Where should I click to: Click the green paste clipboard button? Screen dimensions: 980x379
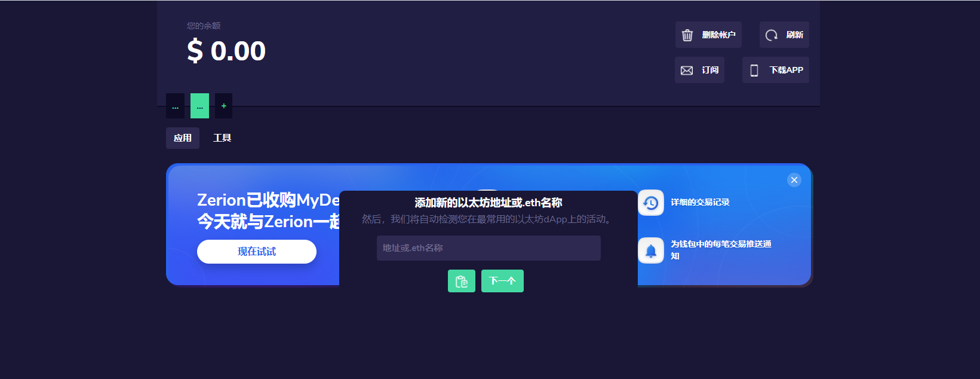tap(462, 281)
